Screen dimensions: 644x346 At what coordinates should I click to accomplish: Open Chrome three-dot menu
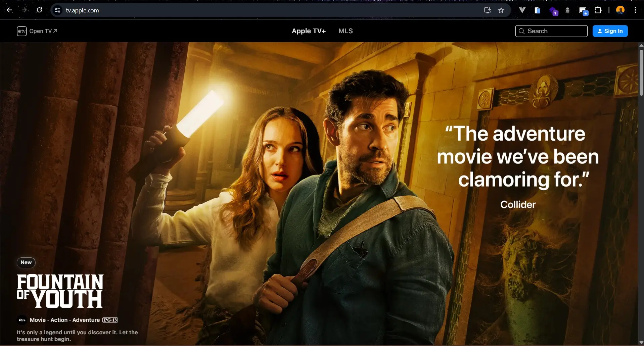(x=635, y=10)
